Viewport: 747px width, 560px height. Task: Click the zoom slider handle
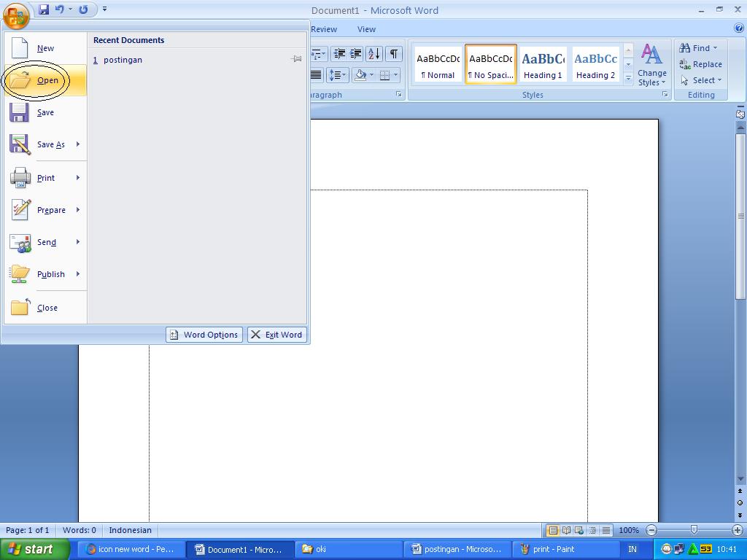coord(694,529)
